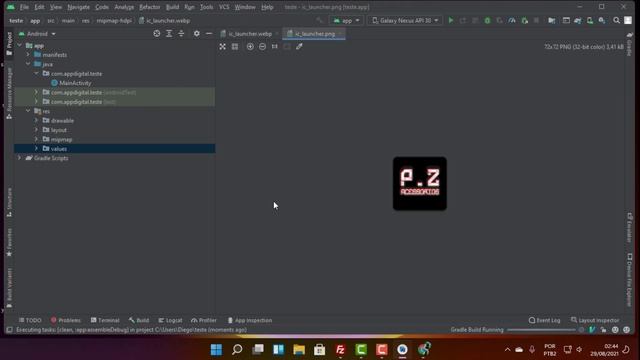Image resolution: width=640 pixels, height=360 pixels.
Task: Open File Explorer from taskbar
Action: (x=299, y=349)
